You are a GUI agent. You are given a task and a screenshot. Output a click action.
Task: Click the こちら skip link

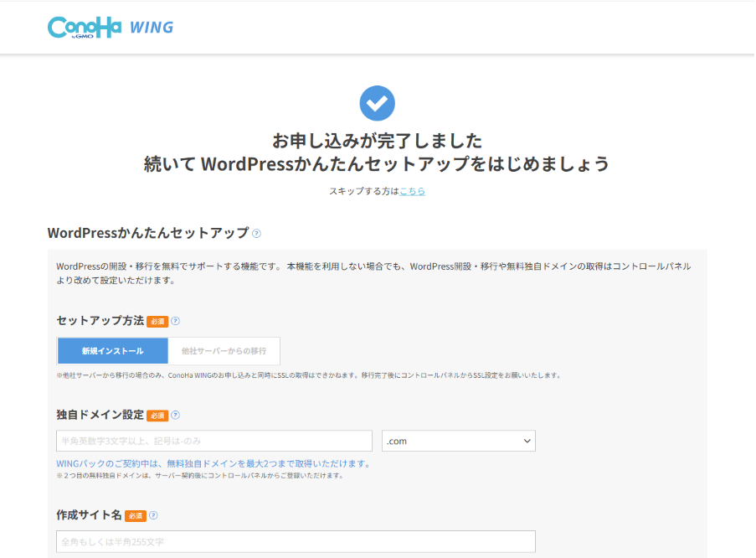click(412, 191)
